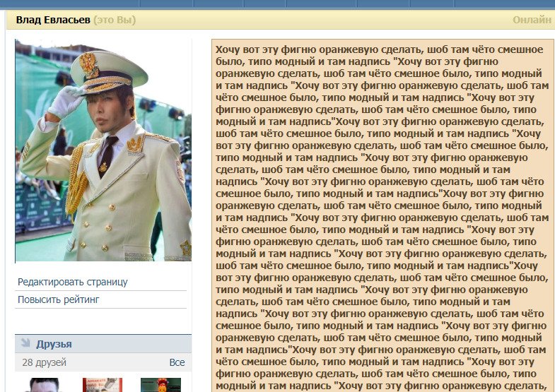Open the first friend's avatar thumbnail
The height and width of the screenshot is (392, 555).
[x=45, y=385]
